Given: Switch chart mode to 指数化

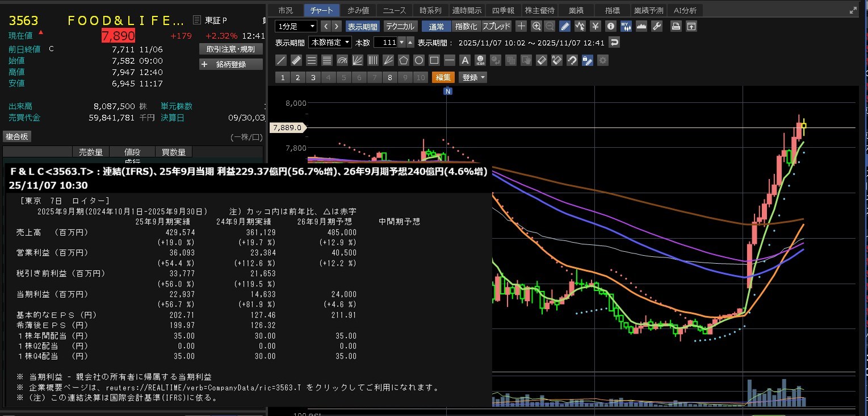Looking at the screenshot, I should tap(467, 26).
